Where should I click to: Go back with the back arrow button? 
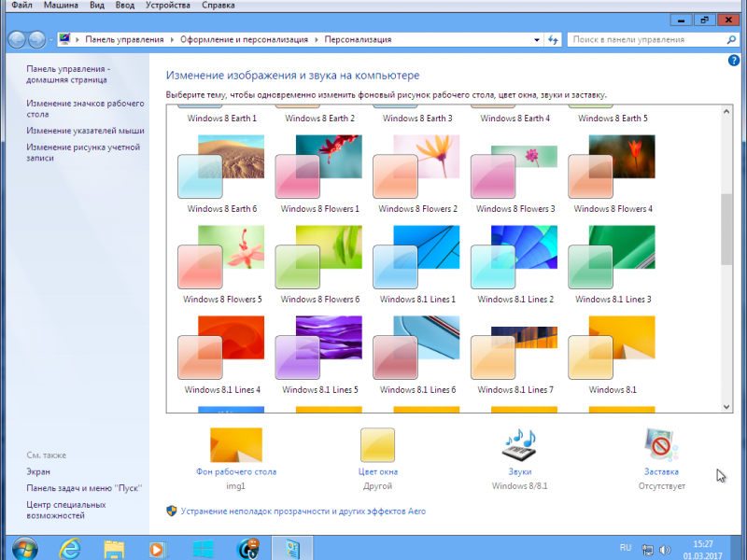point(17,39)
